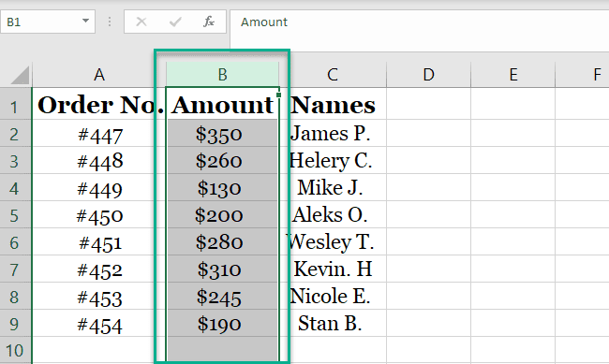
Task: Click the cell with order #451
Action: tap(99, 241)
